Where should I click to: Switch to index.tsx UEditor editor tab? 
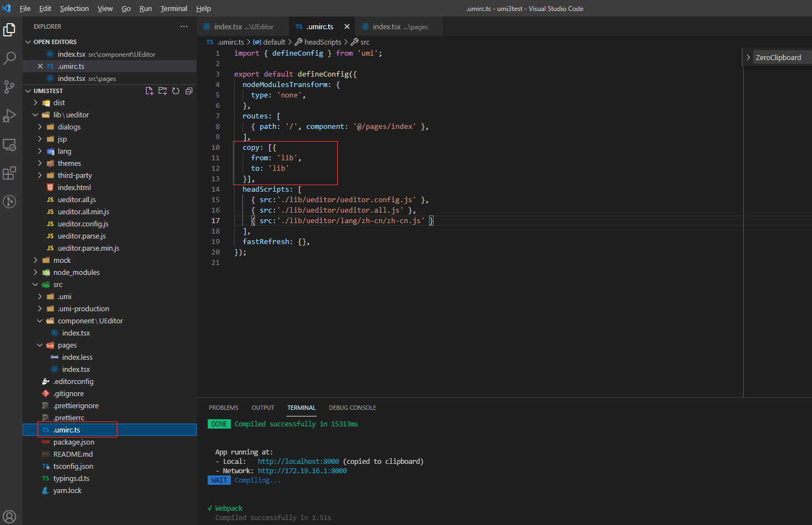(243, 26)
